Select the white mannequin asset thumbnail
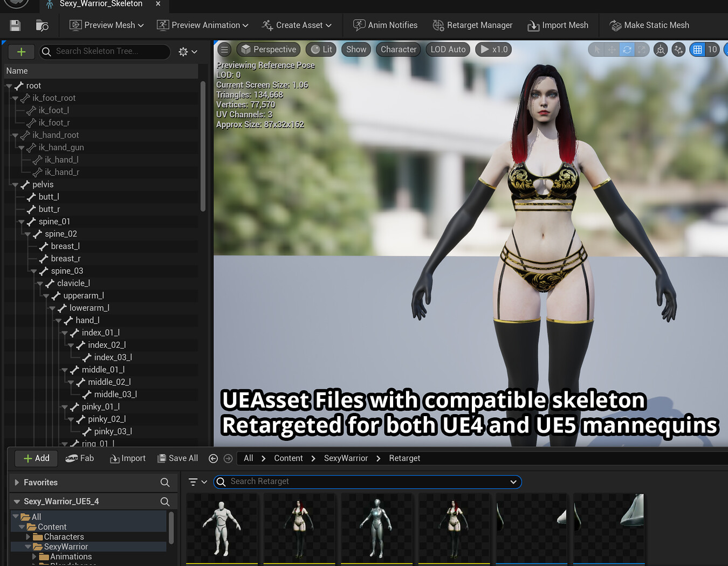Screen dimensions: 728x566 click(222, 529)
